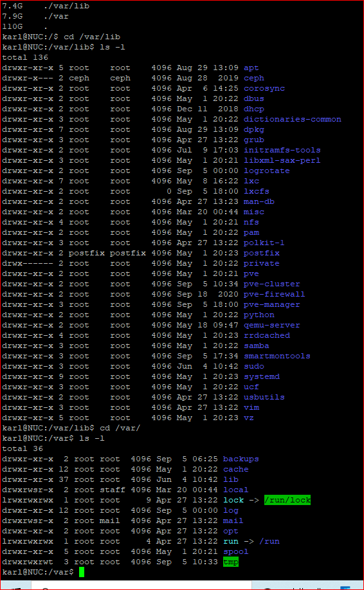Click the man-db directory name

(x=259, y=201)
